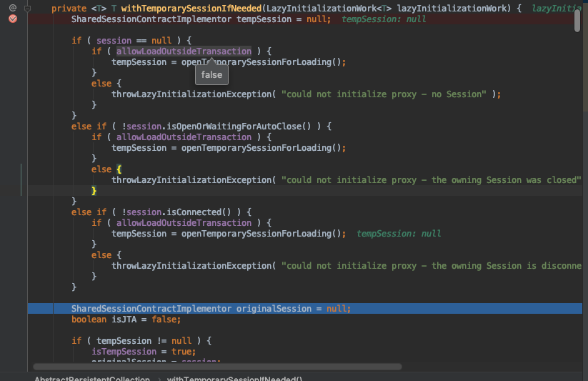Collapse the withTemporarySessionIfNeeded method fold arrow
588x381 pixels.
click(x=27, y=8)
